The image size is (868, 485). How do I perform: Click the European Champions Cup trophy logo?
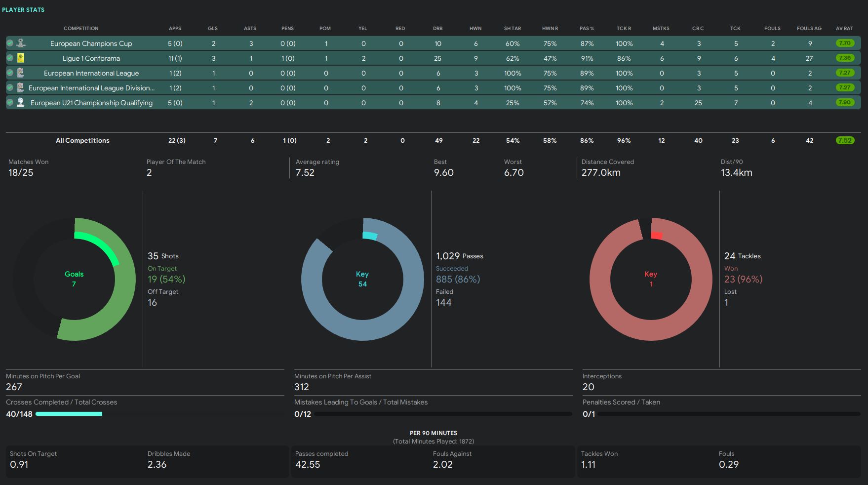21,43
